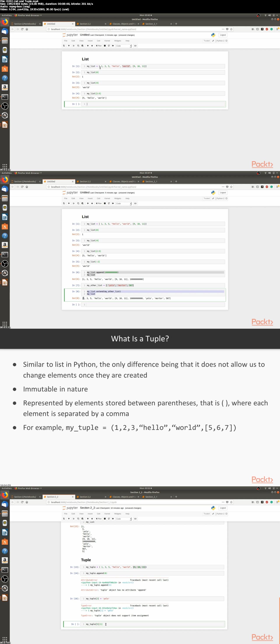Click the OBS Studio dock icon, Mon 05:52 frame

tap(5, 579)
